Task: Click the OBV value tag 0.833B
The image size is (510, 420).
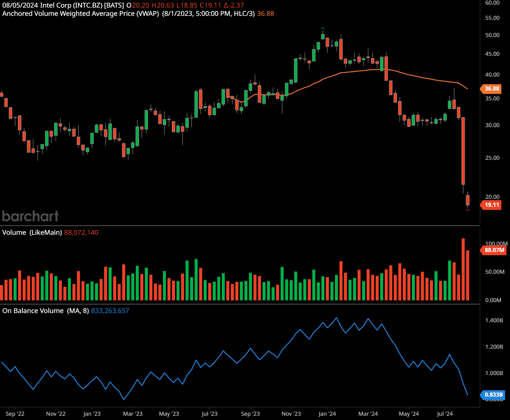Action: click(493, 395)
